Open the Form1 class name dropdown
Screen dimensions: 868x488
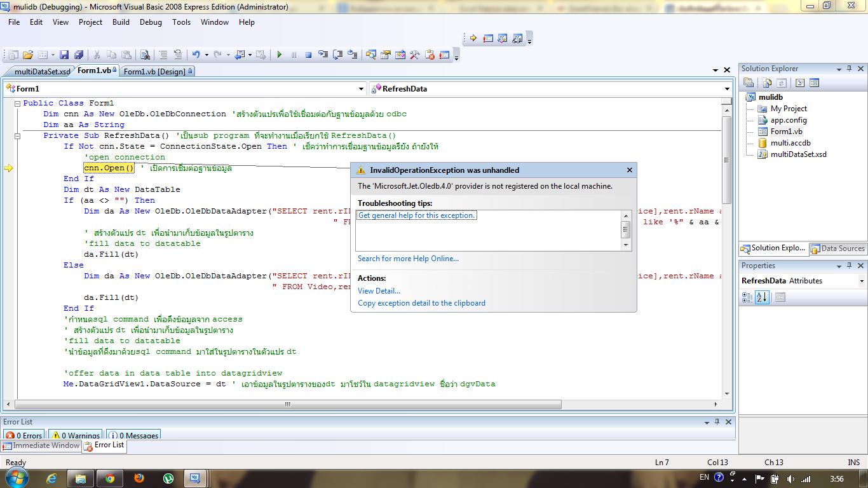coord(361,89)
